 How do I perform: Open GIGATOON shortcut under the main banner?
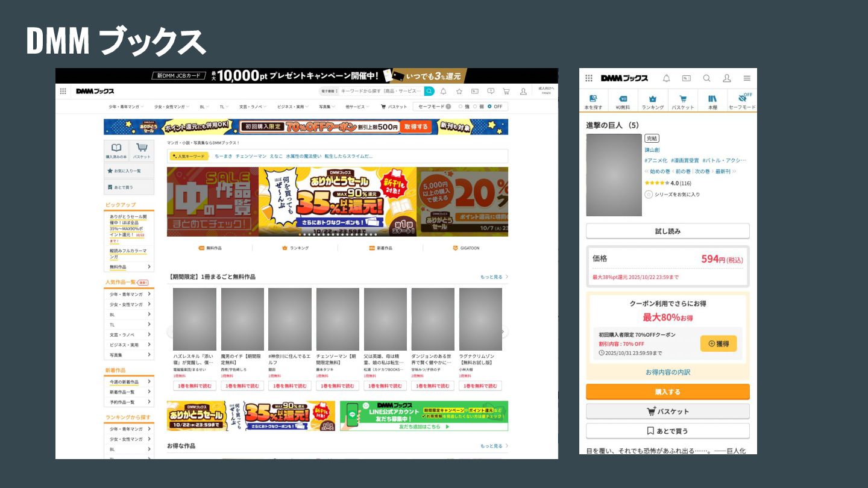click(466, 248)
